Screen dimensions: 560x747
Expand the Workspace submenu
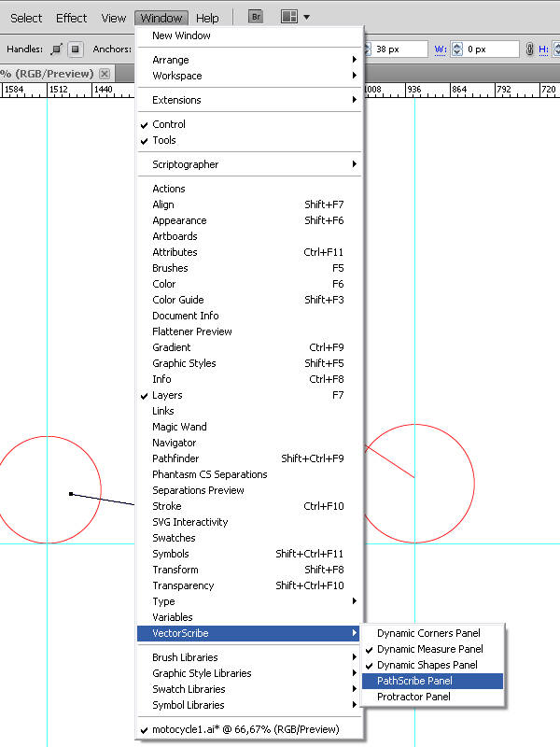pyautogui.click(x=249, y=76)
